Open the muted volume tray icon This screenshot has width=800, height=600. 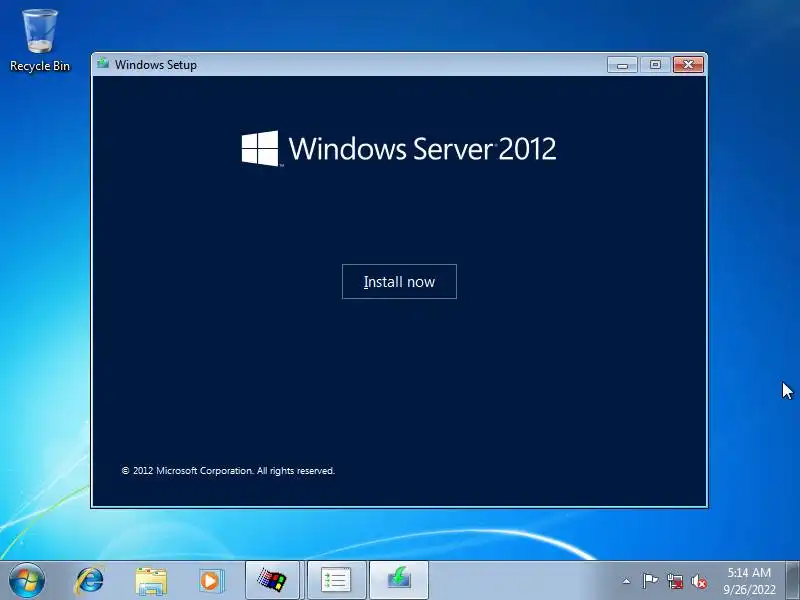tap(699, 581)
